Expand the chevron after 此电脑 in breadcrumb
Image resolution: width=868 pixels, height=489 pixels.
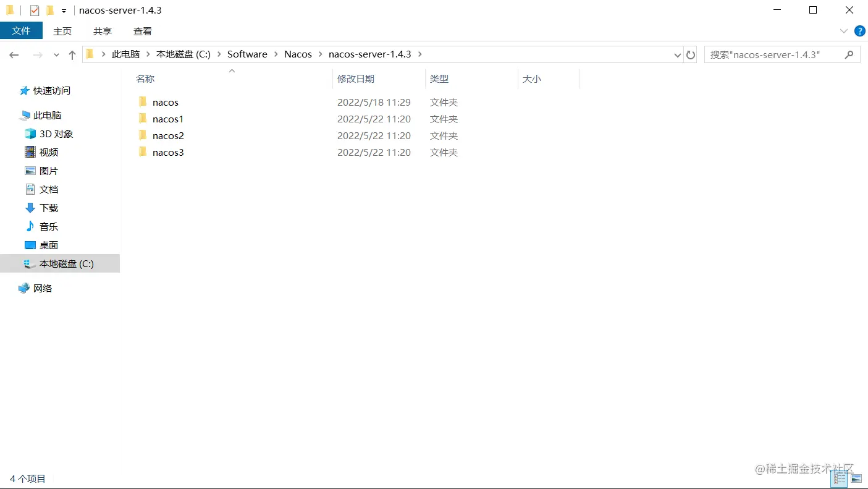148,54
